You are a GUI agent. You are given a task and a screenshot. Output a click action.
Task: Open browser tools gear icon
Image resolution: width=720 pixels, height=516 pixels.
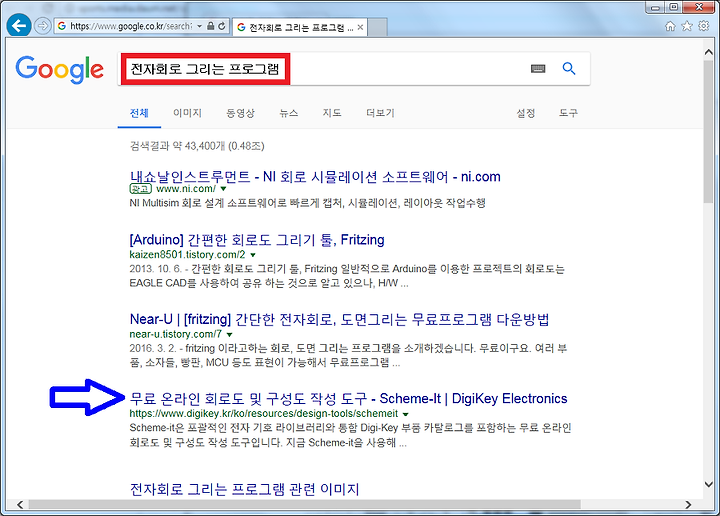tap(703, 26)
